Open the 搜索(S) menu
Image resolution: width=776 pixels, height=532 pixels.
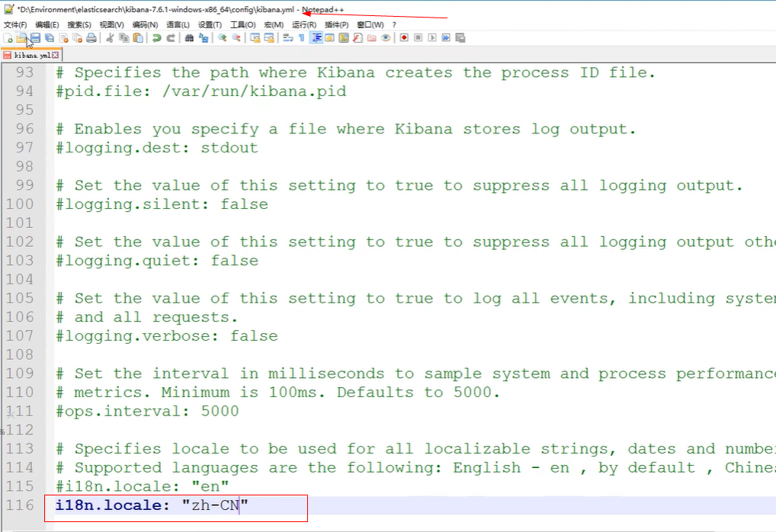click(x=79, y=24)
